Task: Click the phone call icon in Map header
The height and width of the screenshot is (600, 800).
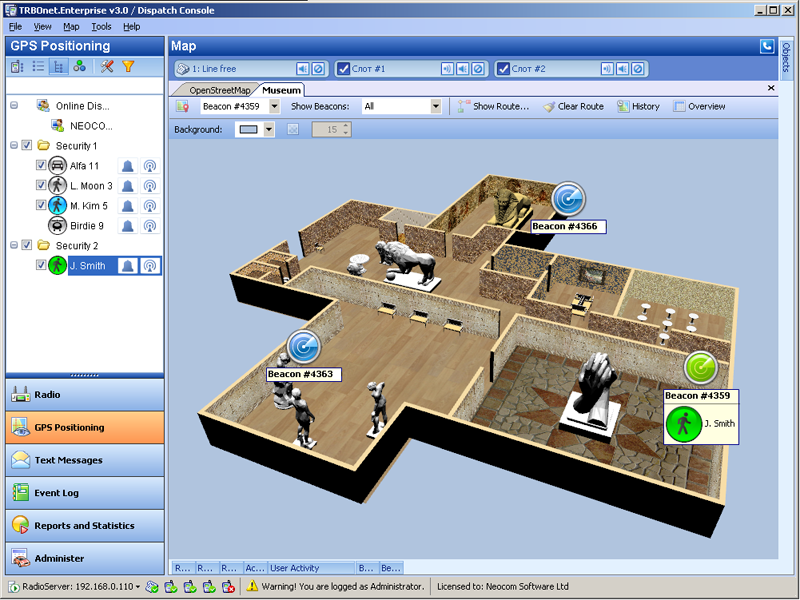Action: (767, 46)
